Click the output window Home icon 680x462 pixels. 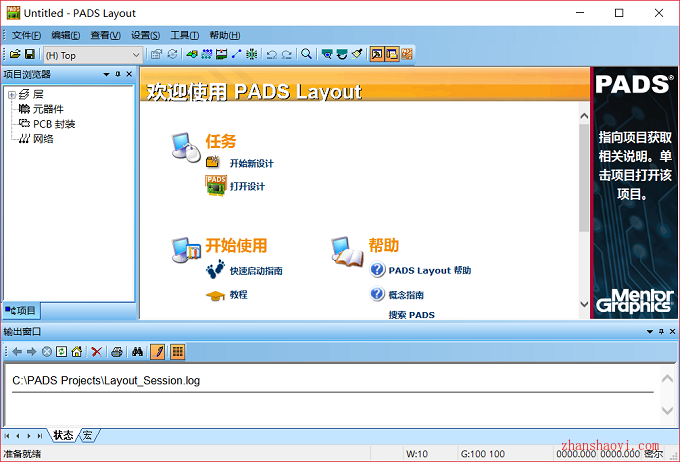coord(77,352)
